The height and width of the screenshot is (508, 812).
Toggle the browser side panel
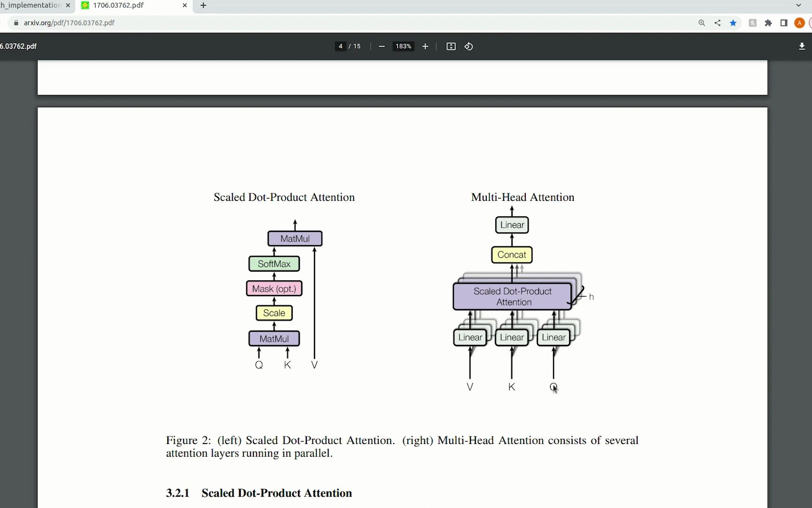tap(784, 23)
